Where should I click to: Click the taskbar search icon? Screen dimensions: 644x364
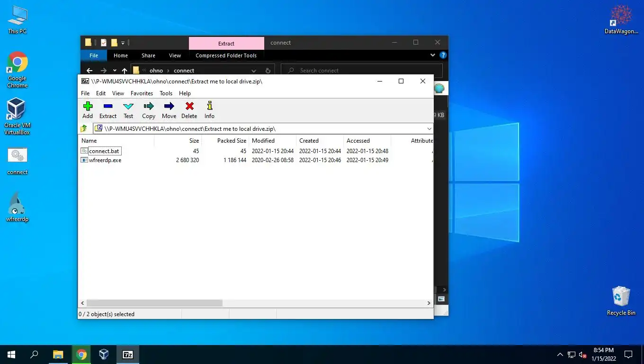(34, 355)
